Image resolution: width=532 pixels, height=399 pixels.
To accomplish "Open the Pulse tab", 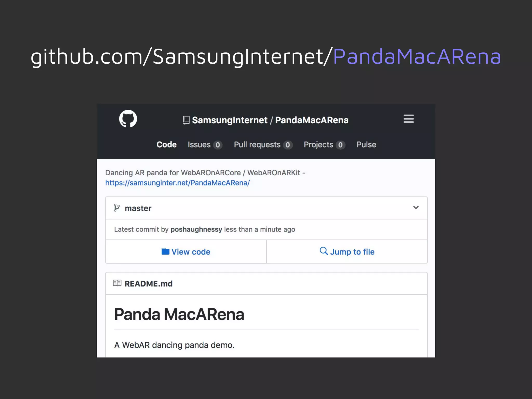I will pyautogui.click(x=366, y=145).
